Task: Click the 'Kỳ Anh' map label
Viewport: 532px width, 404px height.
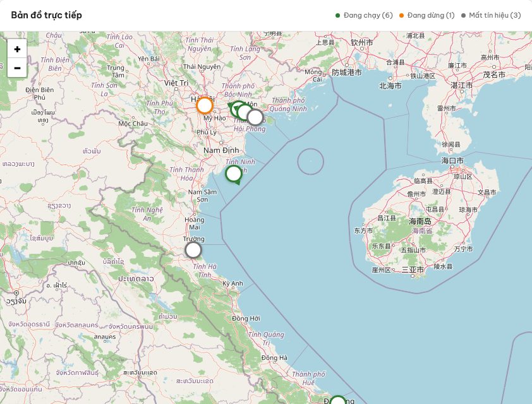Action: (x=233, y=283)
